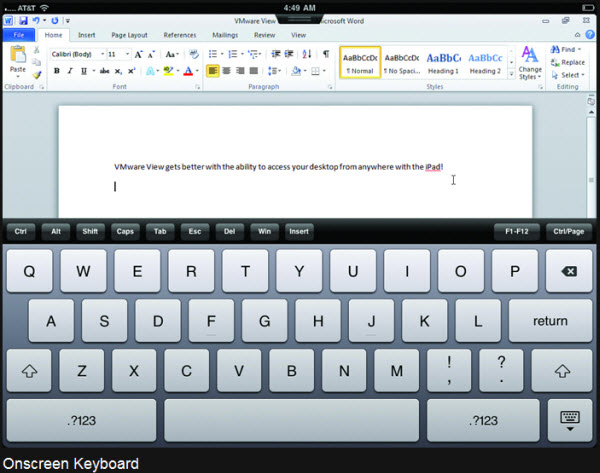
Task: Toggle Bold formatting
Action: point(57,71)
